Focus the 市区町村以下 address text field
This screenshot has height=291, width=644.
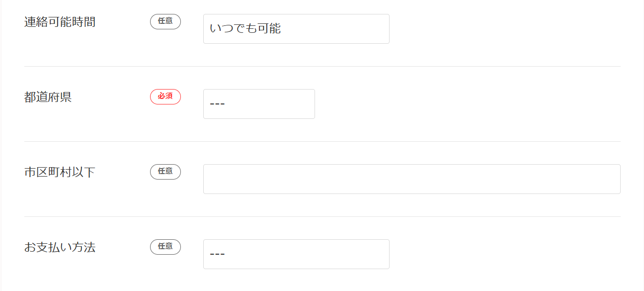pyautogui.click(x=411, y=179)
